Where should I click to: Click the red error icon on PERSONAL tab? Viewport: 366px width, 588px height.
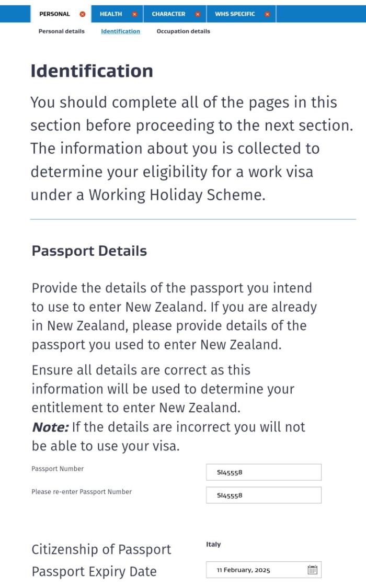pyautogui.click(x=82, y=14)
